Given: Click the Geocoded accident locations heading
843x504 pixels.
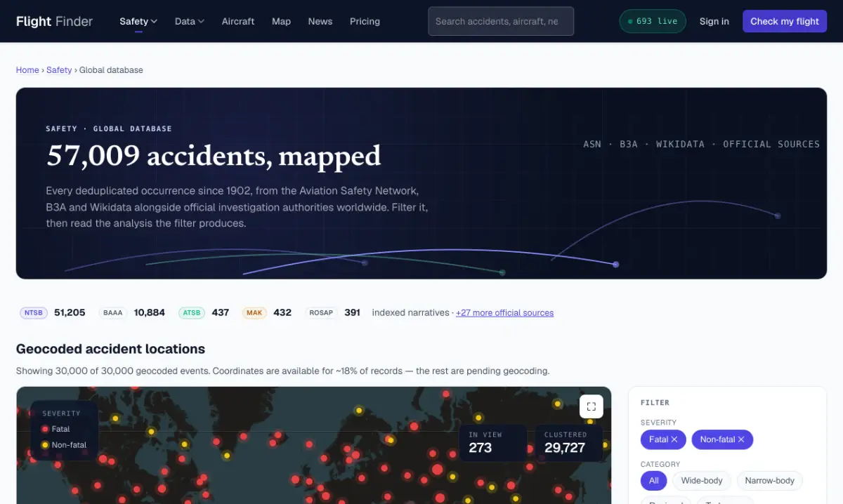Looking at the screenshot, I should point(111,349).
